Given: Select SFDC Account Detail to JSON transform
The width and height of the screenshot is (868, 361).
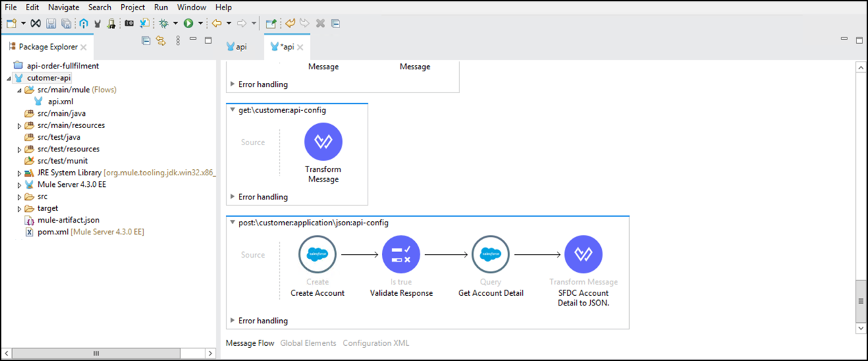Looking at the screenshot, I should 583,254.
